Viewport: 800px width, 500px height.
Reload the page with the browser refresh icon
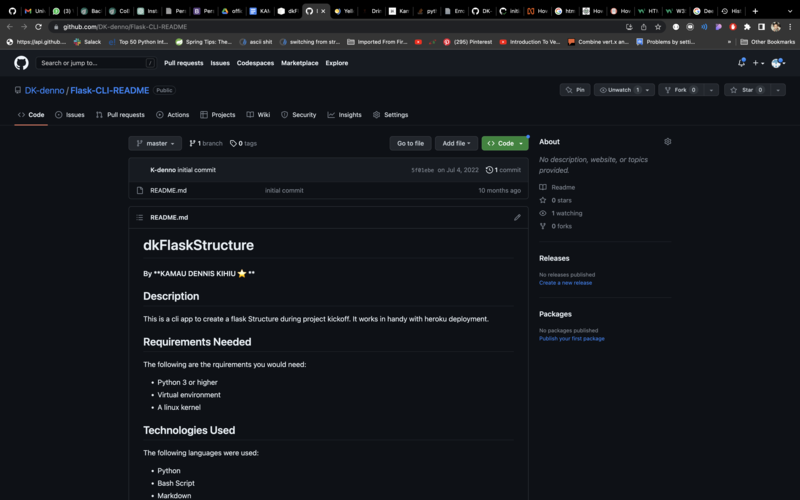pos(38,27)
